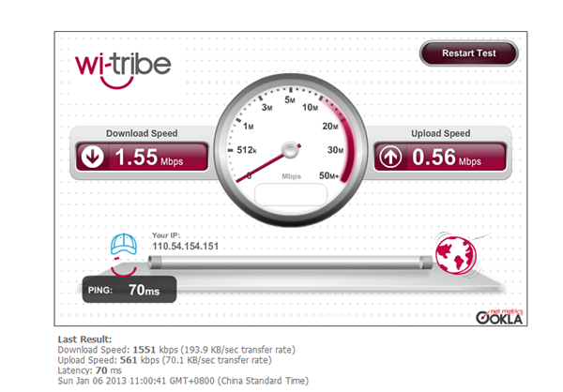The height and width of the screenshot is (392, 563).
Task: Click the wi-tribe logo
Action: [123, 70]
